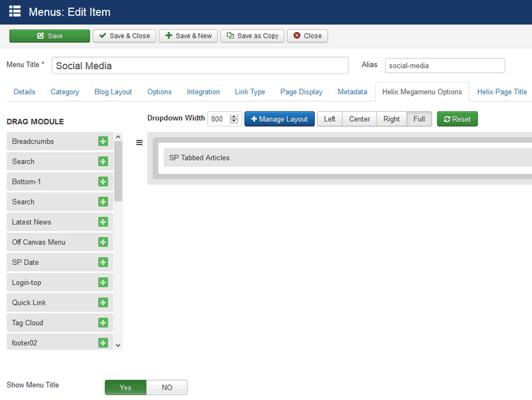The height and width of the screenshot is (400, 532).
Task: Click the add icon for Bottom-1 module
Action: tap(103, 182)
